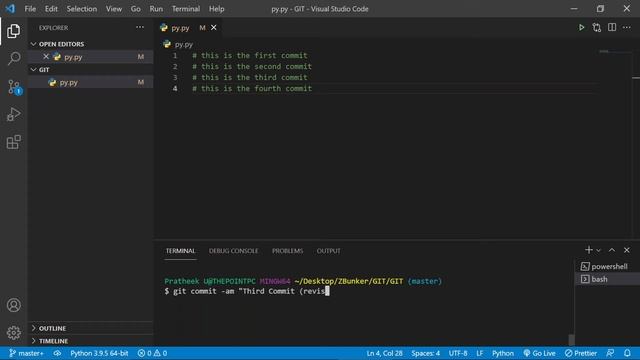Open the View menu
Screen dimensions: 640x360
(x=114, y=9)
